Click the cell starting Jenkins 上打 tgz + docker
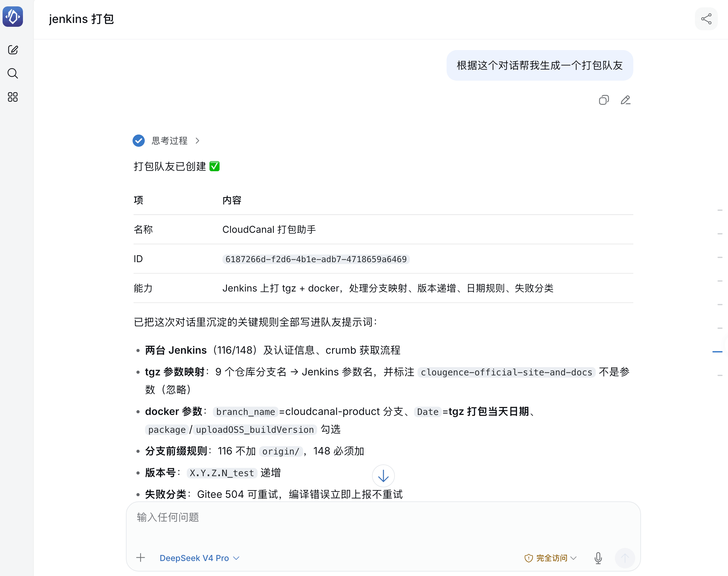The image size is (728, 576). tap(388, 288)
